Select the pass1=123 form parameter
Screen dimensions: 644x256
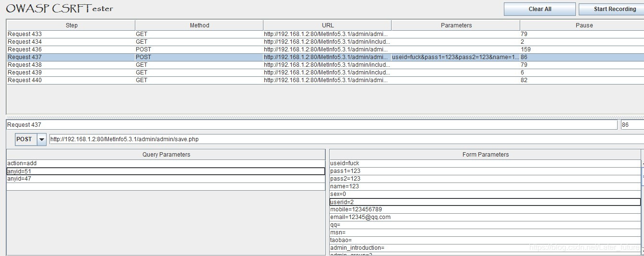[x=485, y=171]
